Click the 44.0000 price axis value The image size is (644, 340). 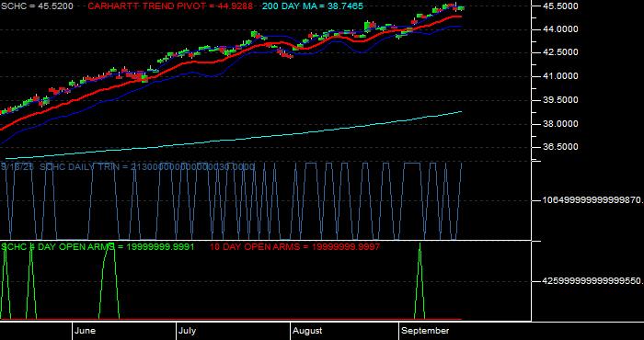(560, 29)
